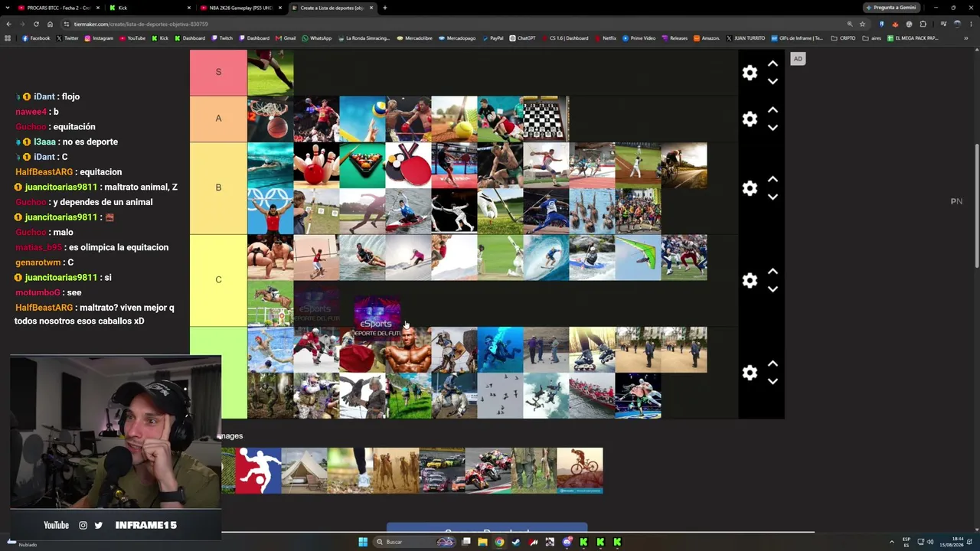This screenshot has width=980, height=551.
Task: Select the chess board image in A tier
Action: pos(546,119)
